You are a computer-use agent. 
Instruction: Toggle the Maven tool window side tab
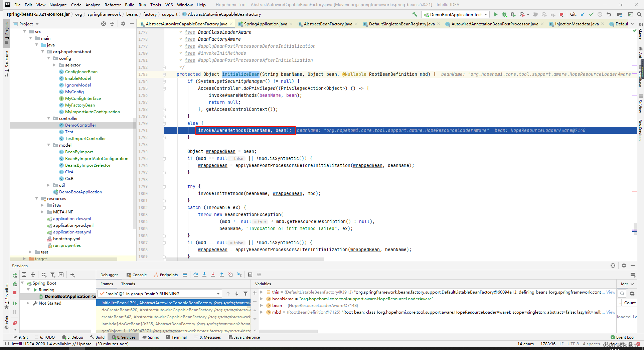[640, 32]
